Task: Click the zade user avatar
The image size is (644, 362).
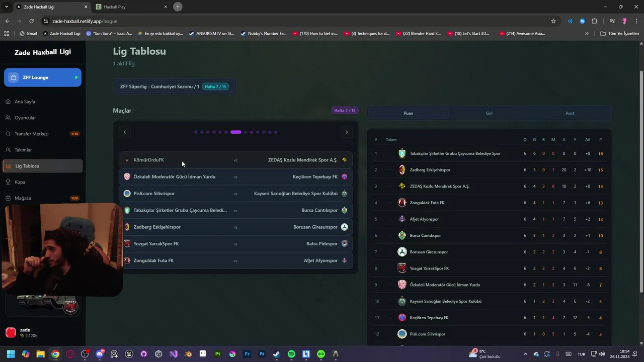Action: click(11, 332)
